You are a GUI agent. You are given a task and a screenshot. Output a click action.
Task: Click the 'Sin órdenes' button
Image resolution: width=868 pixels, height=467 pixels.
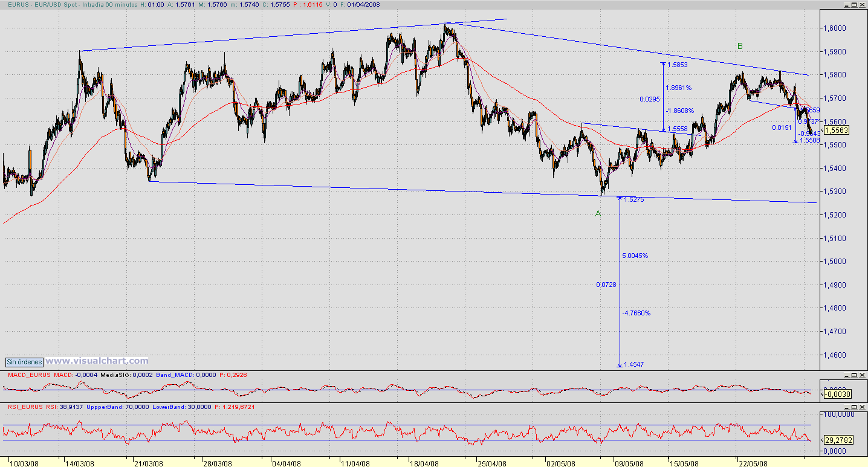point(24,362)
